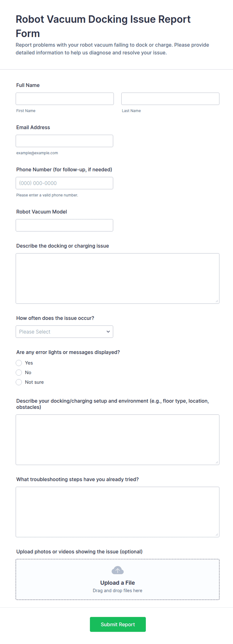Choose the Not sure radio option
The width and height of the screenshot is (233, 644).
click(19, 382)
